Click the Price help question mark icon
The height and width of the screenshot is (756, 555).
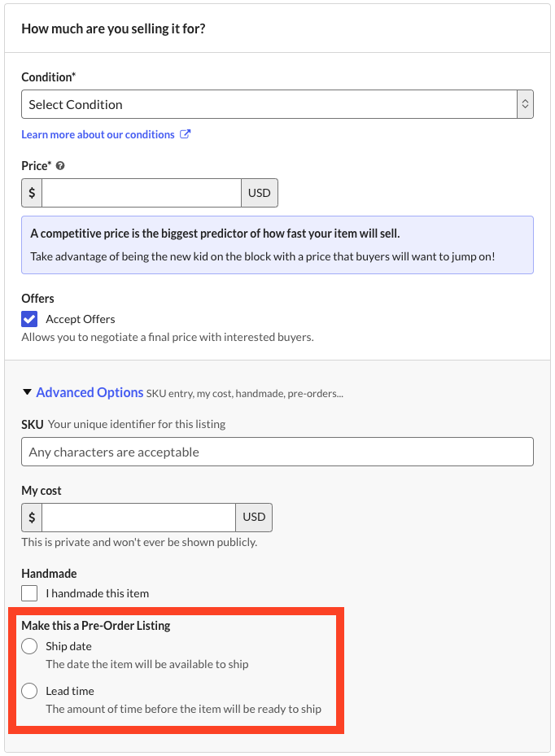click(x=60, y=166)
